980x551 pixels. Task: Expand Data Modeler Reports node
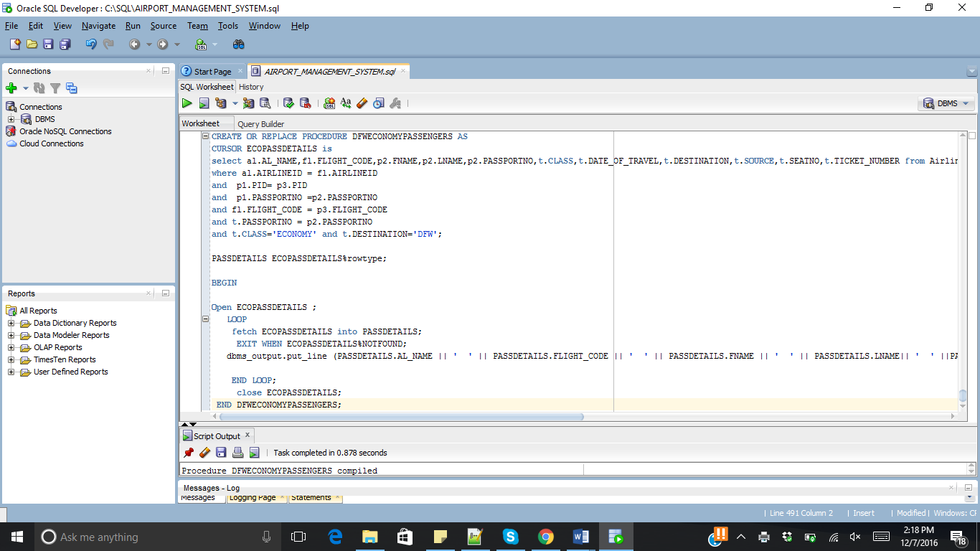(x=11, y=335)
